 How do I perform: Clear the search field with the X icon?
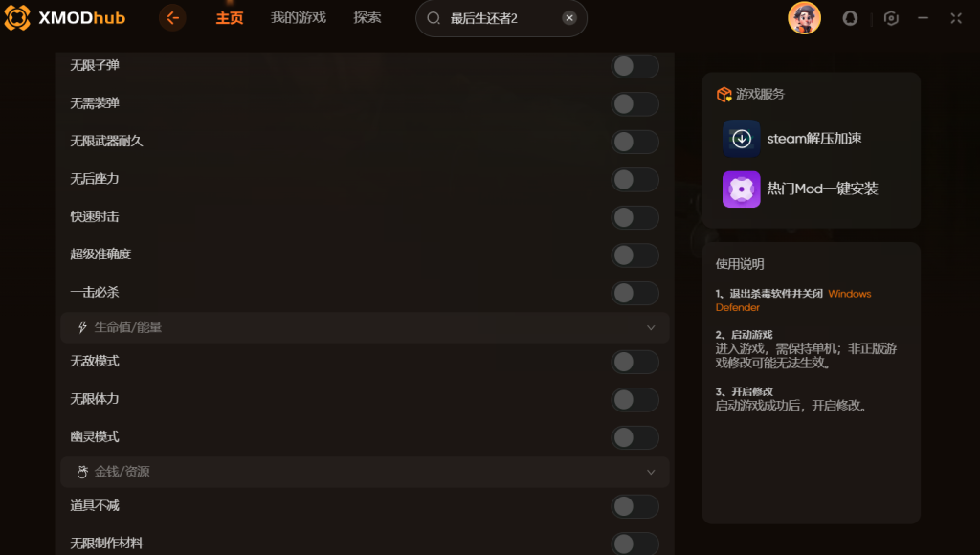pos(568,18)
